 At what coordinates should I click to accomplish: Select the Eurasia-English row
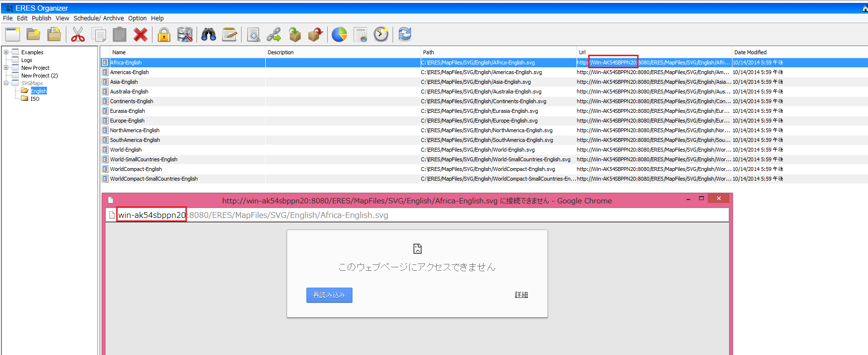[x=484, y=111]
